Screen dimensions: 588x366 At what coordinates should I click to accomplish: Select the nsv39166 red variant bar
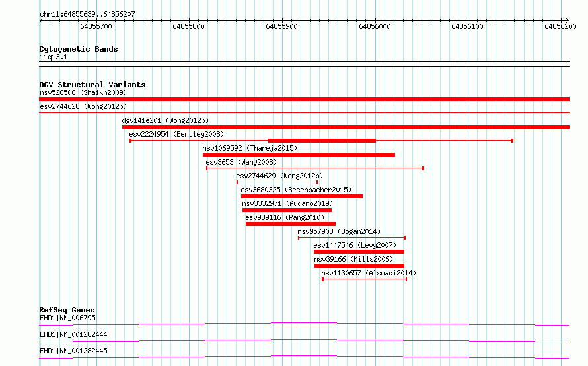(x=359, y=266)
